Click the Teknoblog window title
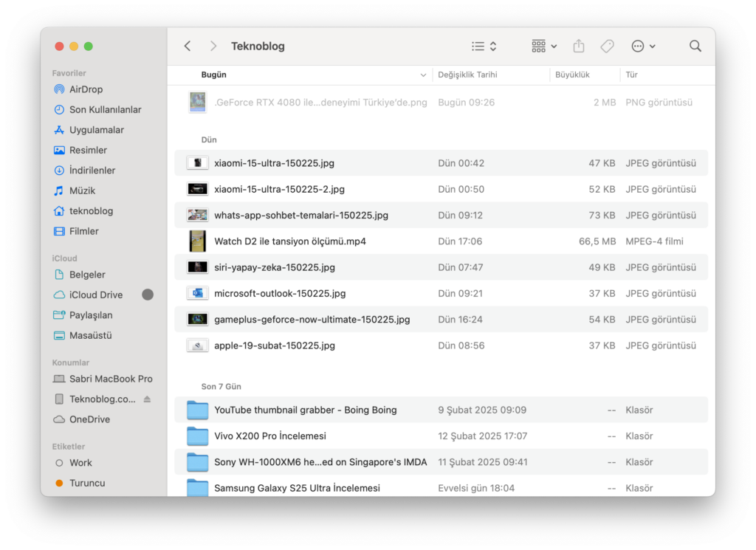Viewport: 756px width, 550px height. pos(258,47)
